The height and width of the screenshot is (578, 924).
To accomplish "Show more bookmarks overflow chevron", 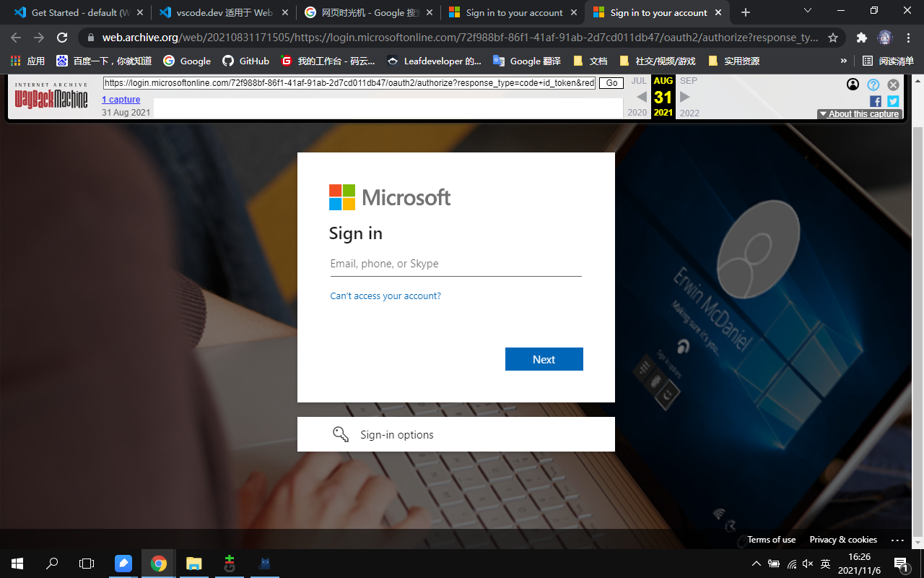I will 844,61.
